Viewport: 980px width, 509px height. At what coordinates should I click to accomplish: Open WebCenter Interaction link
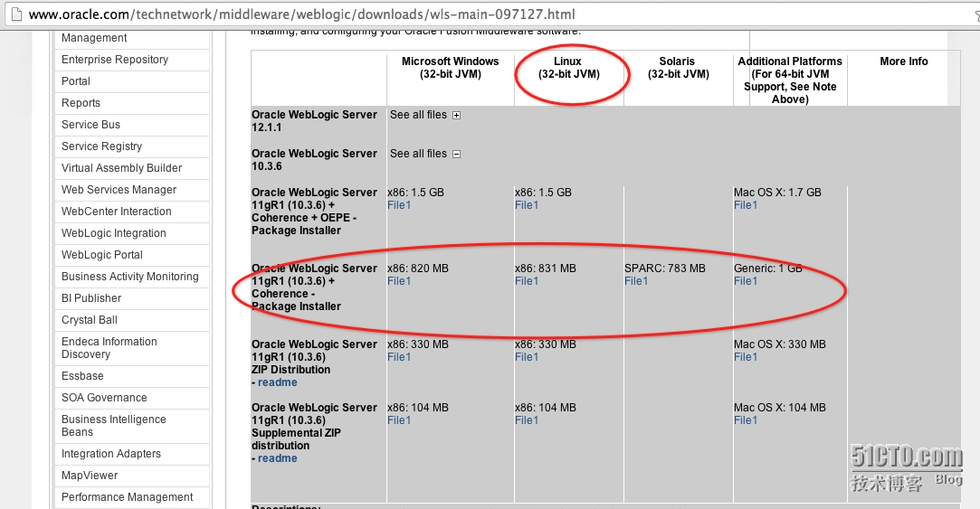tap(116, 211)
